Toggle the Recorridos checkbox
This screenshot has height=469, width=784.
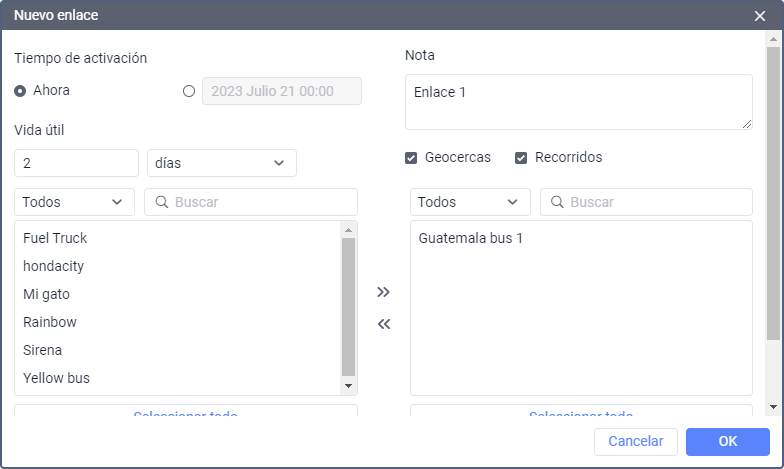(x=521, y=158)
